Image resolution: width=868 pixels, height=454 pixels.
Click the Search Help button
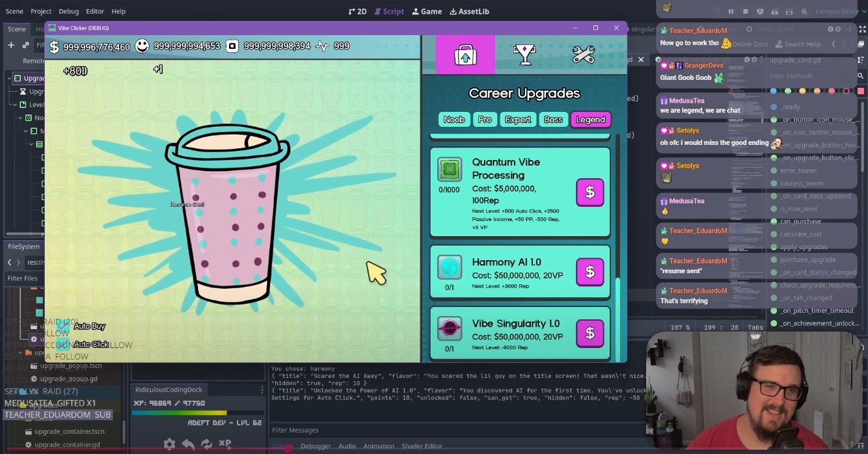[796, 44]
